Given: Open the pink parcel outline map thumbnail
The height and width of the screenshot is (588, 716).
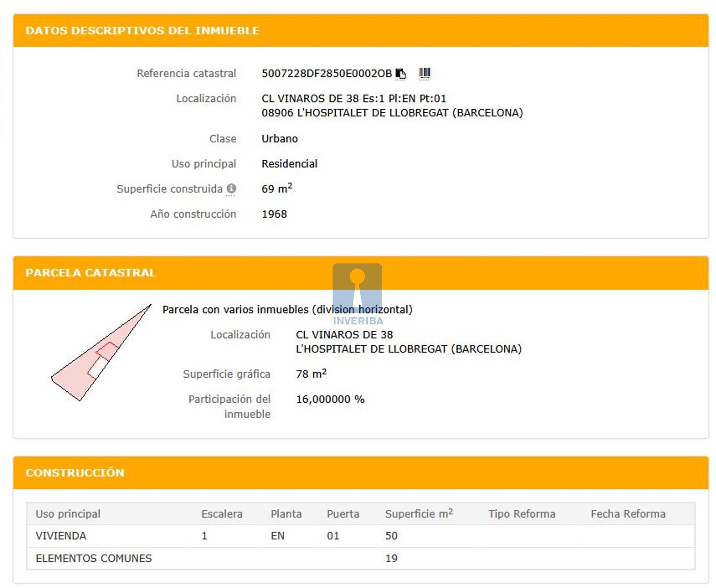Looking at the screenshot, I should pos(101,353).
